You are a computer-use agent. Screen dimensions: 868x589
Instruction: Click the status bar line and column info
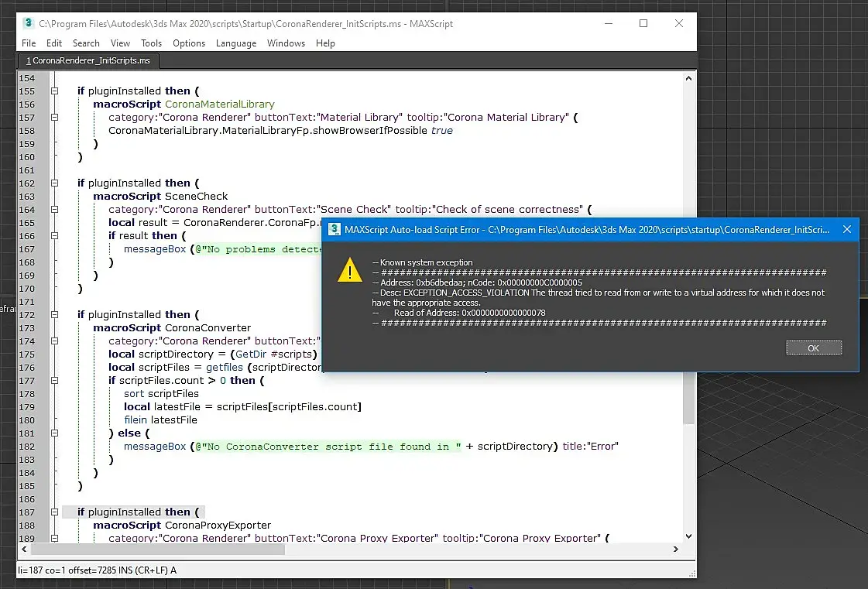tap(98, 570)
